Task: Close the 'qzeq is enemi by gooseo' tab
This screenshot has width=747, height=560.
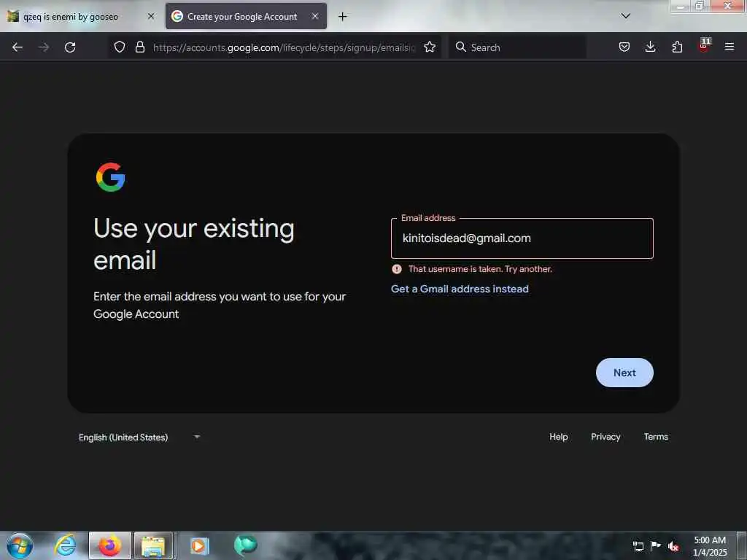Action: (150, 16)
